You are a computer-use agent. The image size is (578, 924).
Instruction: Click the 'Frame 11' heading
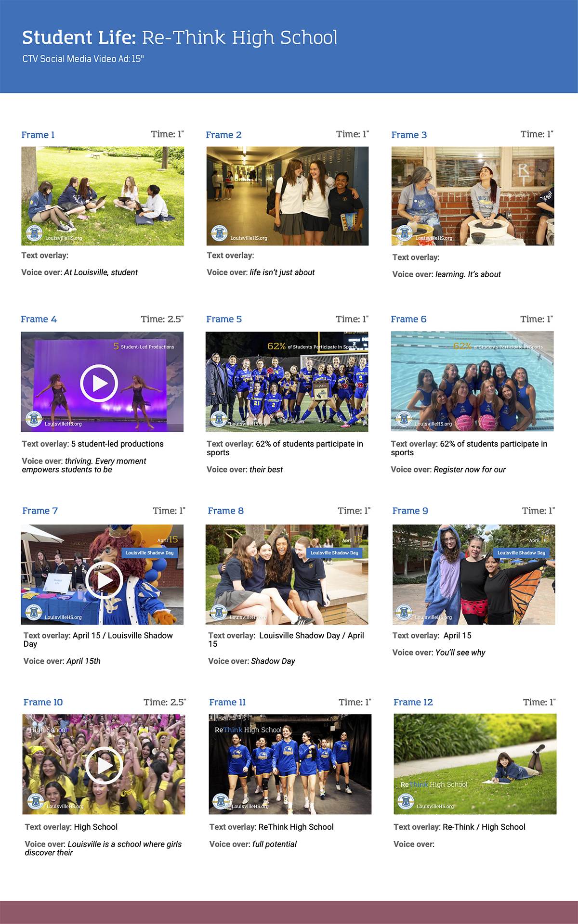coord(227,702)
